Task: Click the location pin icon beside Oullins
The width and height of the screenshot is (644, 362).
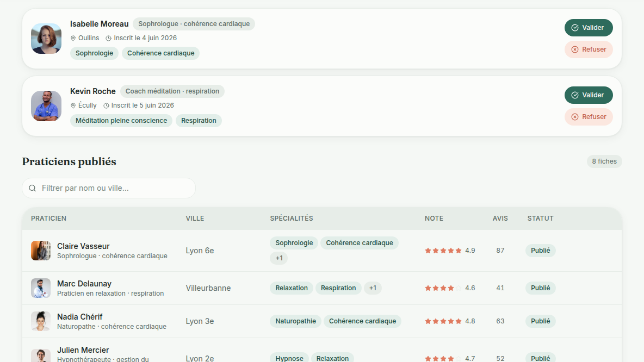Action: coord(73,38)
